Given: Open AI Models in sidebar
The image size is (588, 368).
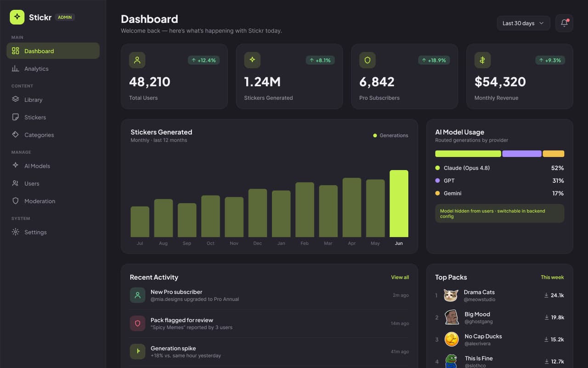Looking at the screenshot, I should (53, 166).
